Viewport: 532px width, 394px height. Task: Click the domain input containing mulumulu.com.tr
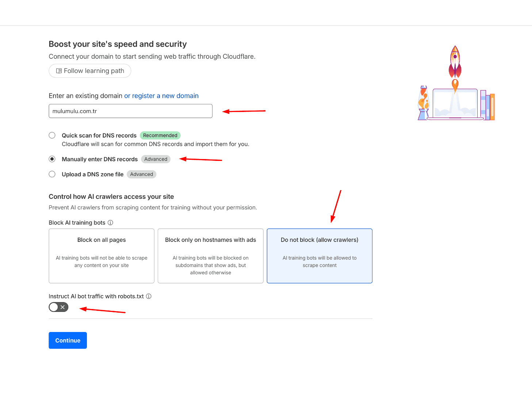pyautogui.click(x=130, y=111)
